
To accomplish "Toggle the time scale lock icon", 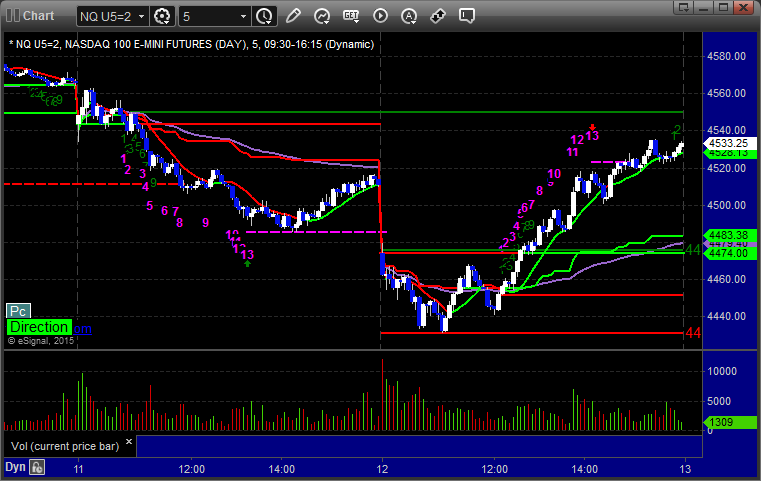I will coord(37,467).
